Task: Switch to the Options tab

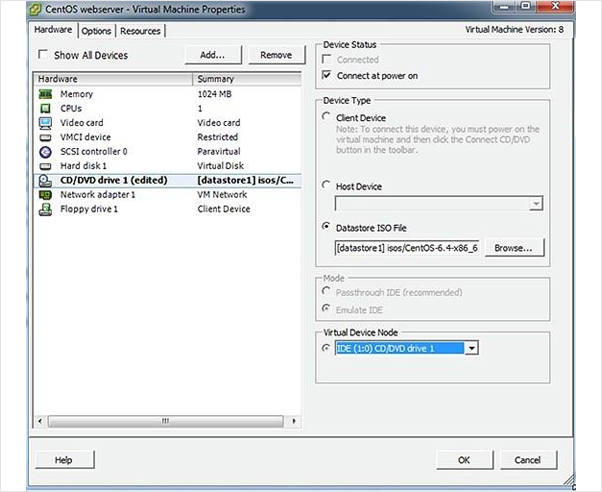Action: [x=96, y=31]
